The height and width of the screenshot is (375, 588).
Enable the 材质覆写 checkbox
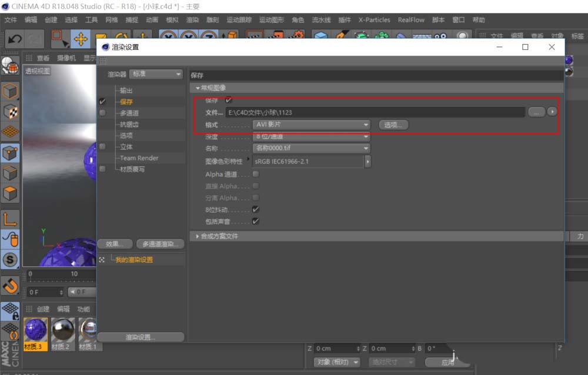[x=102, y=169]
